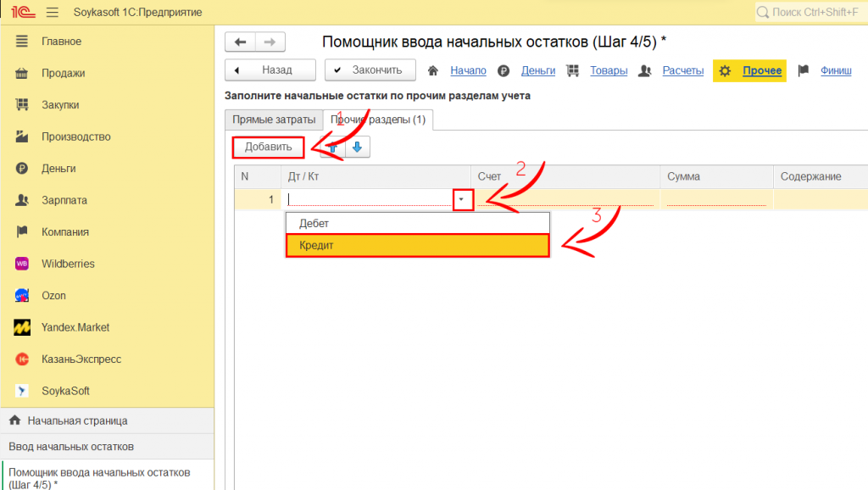Viewport: 868px width, 490px height.
Task: Jump to the Финиш step link
Action: pyautogui.click(x=836, y=70)
